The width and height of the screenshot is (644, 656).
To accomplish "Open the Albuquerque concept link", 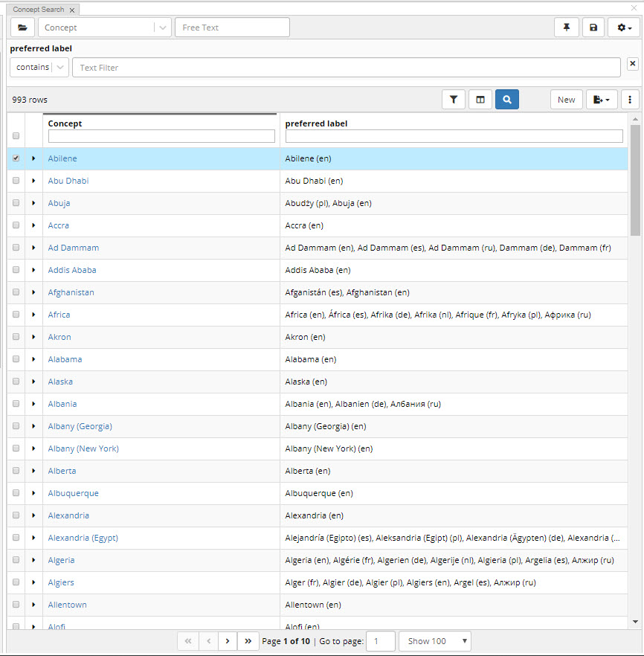I will [x=73, y=493].
